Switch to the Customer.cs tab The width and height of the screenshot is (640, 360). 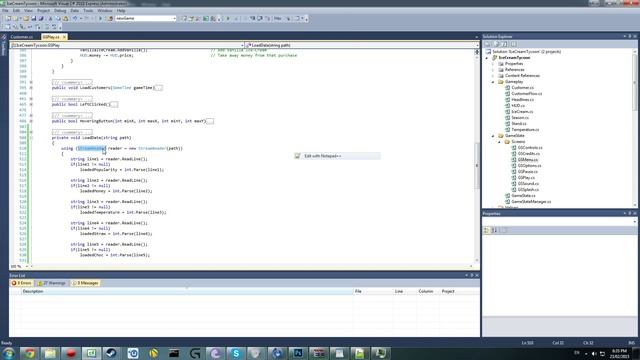pyautogui.click(x=22, y=37)
